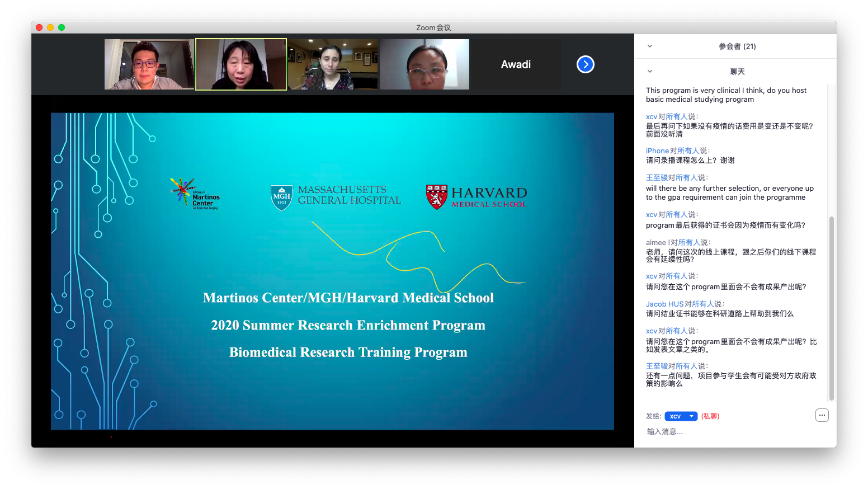Screen dimensions: 868x489
Task: Open the xcv recipient dropdown
Action: pos(681,416)
